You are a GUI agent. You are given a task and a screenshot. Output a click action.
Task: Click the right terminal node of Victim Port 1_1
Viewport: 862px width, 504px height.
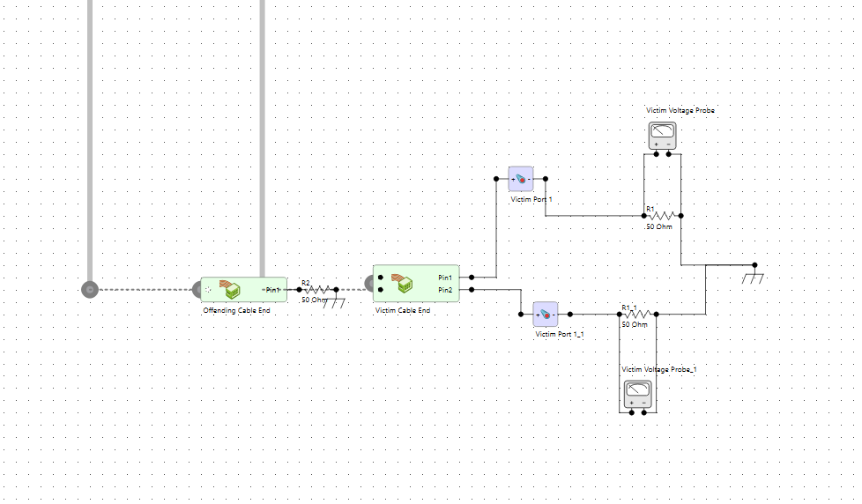pyautogui.click(x=570, y=314)
